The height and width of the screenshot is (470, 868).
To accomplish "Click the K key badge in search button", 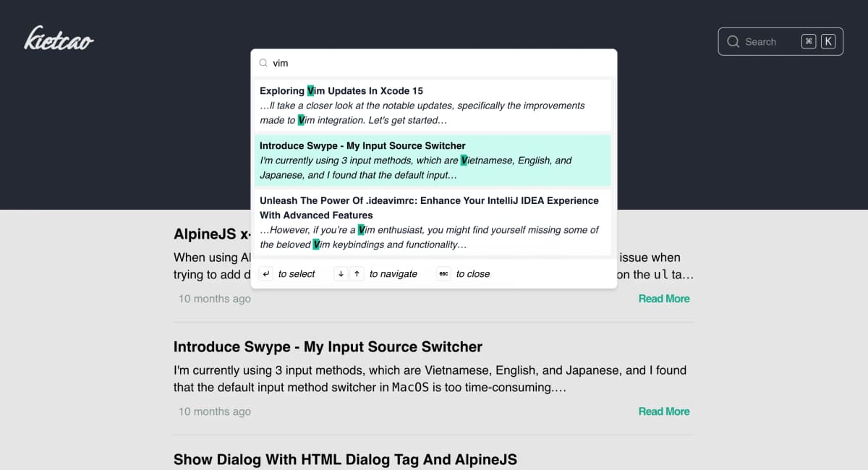I will pyautogui.click(x=828, y=42).
